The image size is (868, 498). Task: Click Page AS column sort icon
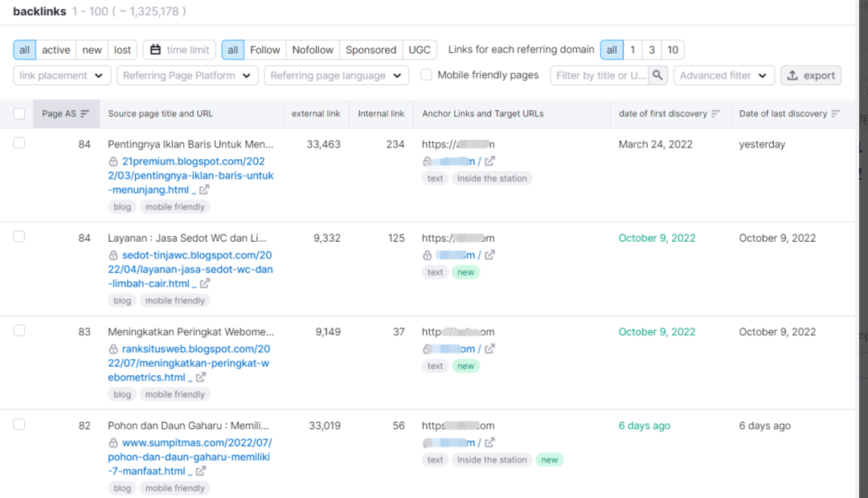tap(84, 114)
